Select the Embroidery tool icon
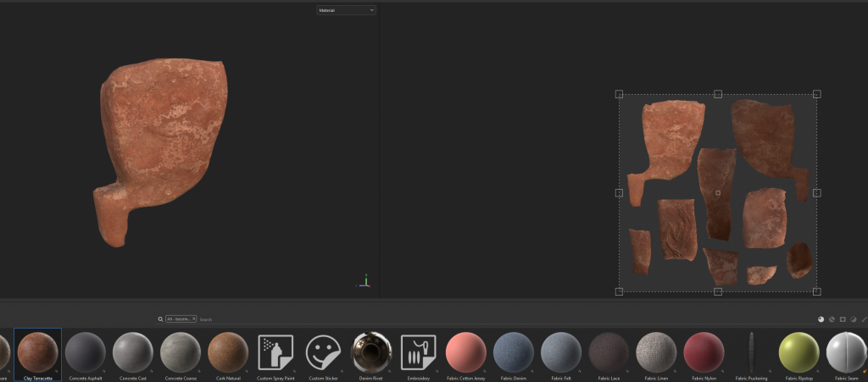 (x=418, y=352)
